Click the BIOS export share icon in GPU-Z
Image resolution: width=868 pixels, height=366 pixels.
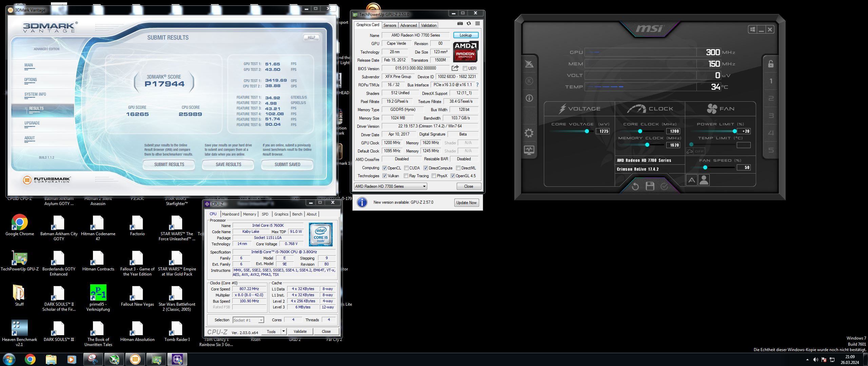click(x=455, y=68)
